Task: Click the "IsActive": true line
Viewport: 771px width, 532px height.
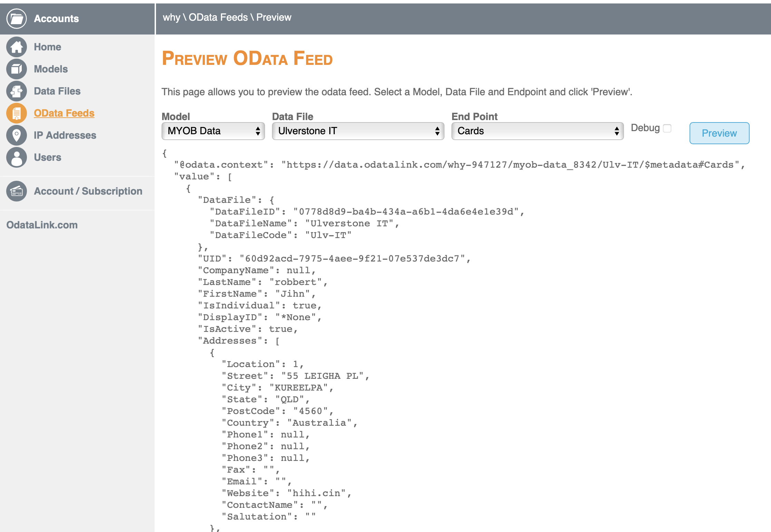Action: point(247,329)
